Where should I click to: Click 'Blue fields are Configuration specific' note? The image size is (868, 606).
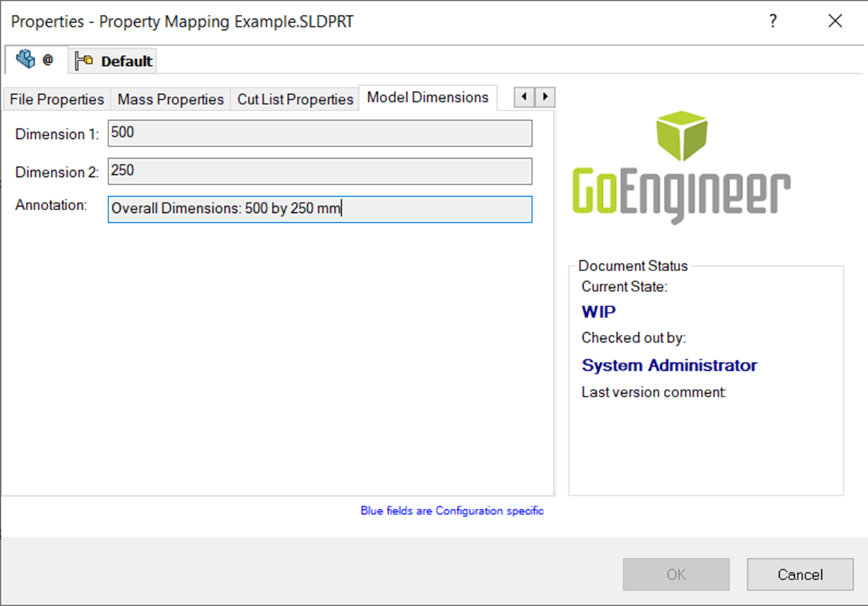(x=452, y=510)
